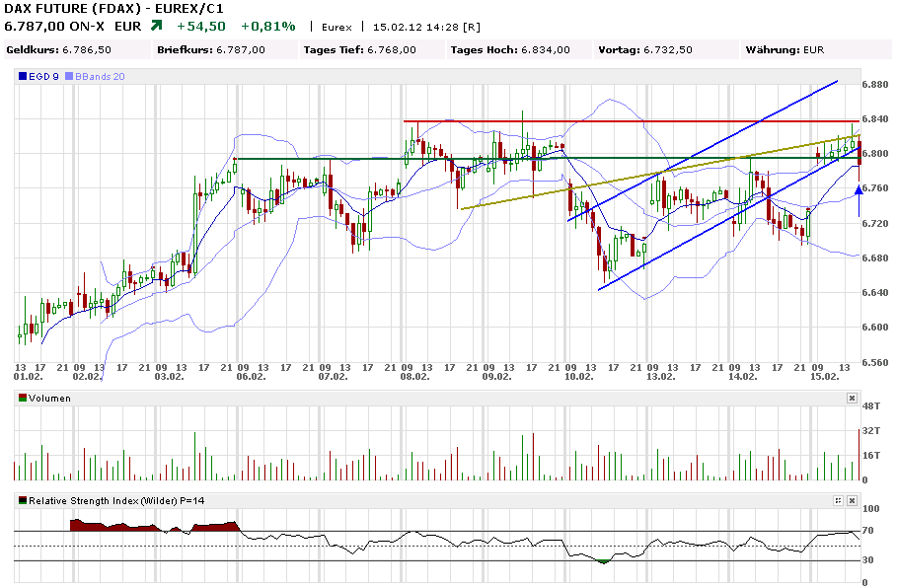Viewport: 897px width, 588px height.
Task: Click the RSI 100 axis label
Action: (x=870, y=508)
